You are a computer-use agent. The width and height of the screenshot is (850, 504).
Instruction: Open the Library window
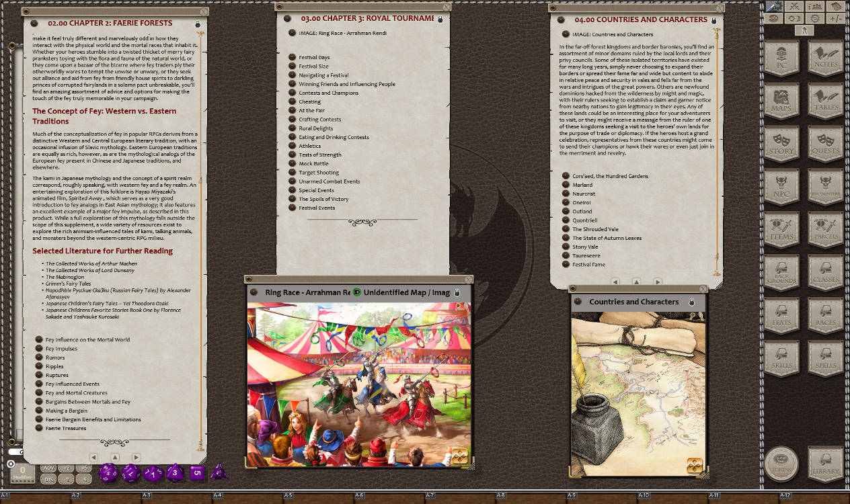pos(825,464)
